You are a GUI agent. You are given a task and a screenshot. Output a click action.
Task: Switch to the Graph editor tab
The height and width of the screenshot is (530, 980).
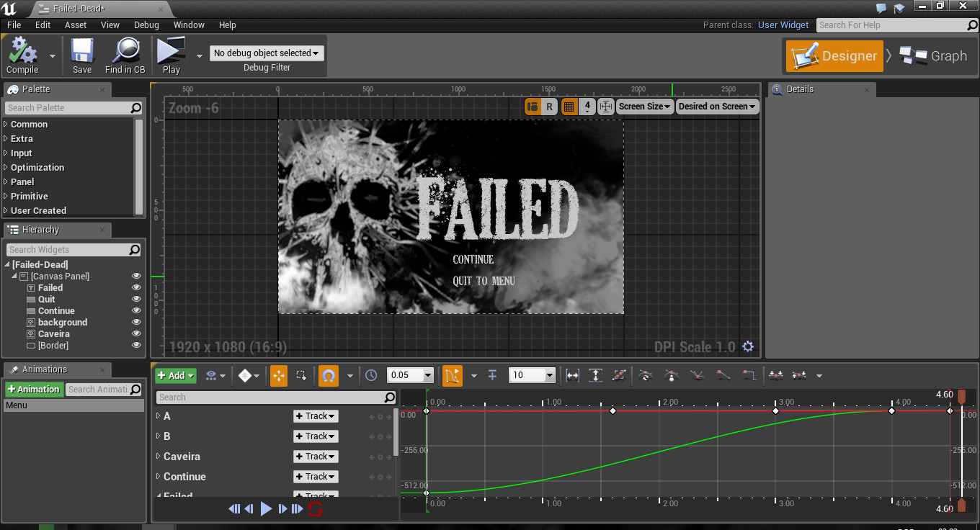tap(935, 55)
